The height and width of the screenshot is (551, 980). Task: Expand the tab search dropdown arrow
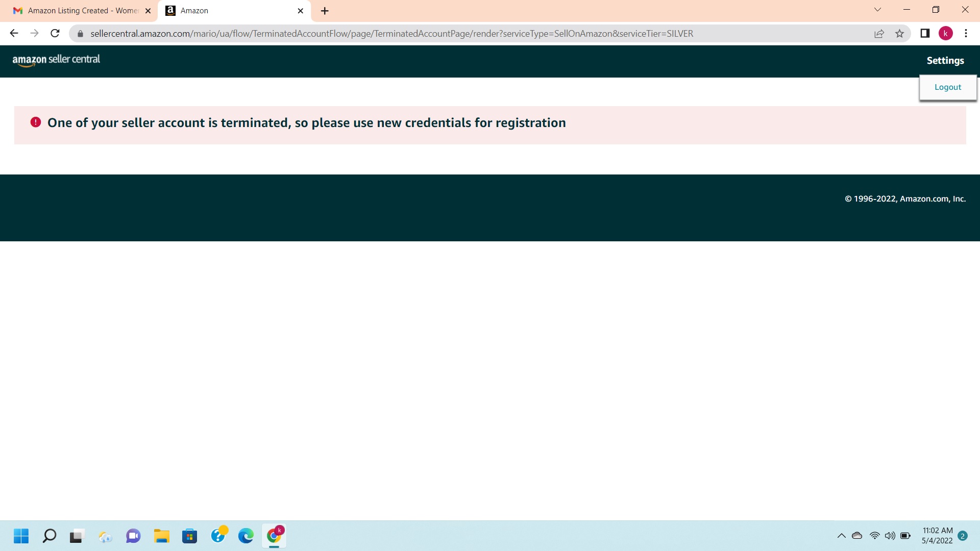[877, 10]
